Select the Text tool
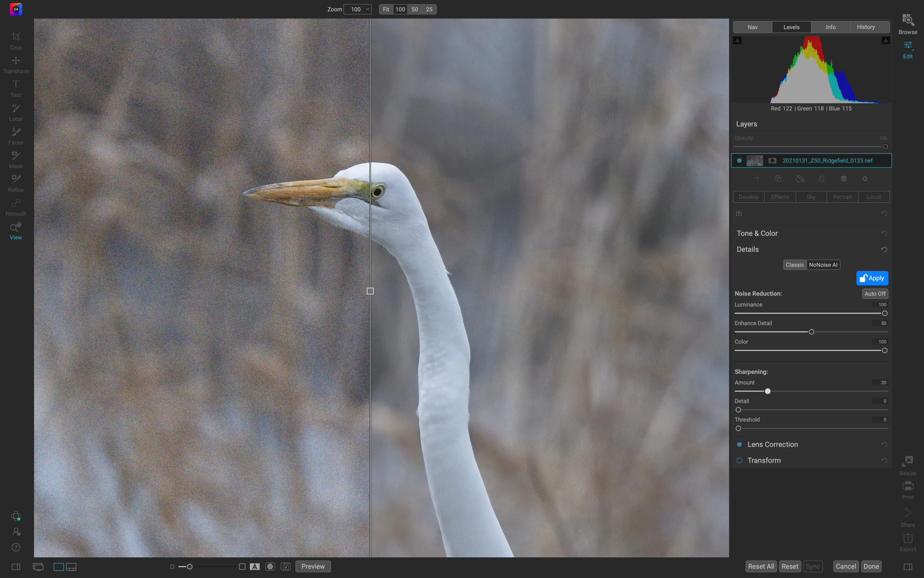This screenshot has width=924, height=578. pyautogui.click(x=16, y=88)
